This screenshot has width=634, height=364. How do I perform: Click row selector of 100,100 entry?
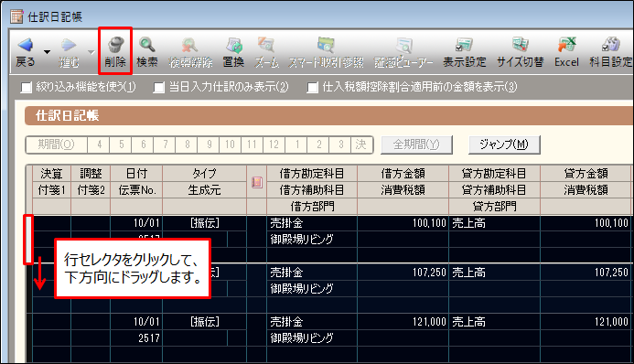point(28,240)
